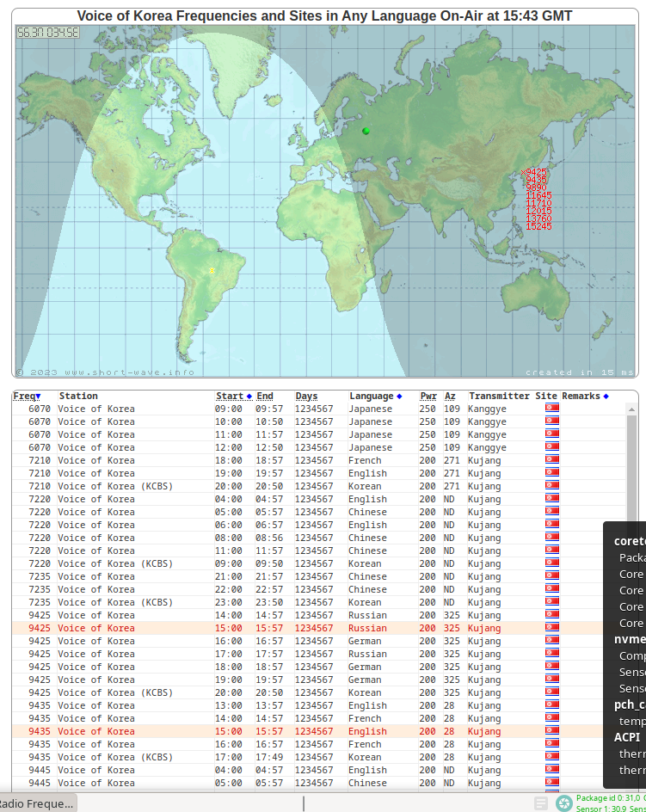Click the Remarks column header
Image resolution: width=646 pixels, height=812 pixels.
click(x=581, y=397)
